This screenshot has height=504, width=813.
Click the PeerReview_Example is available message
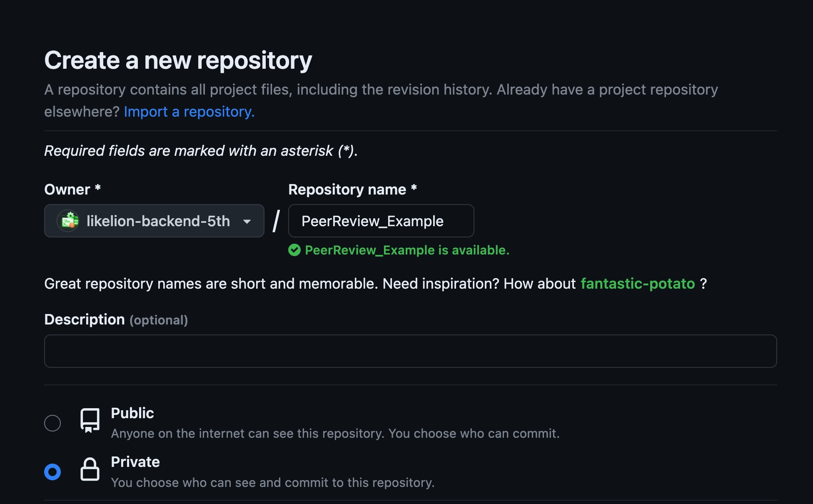pos(407,250)
